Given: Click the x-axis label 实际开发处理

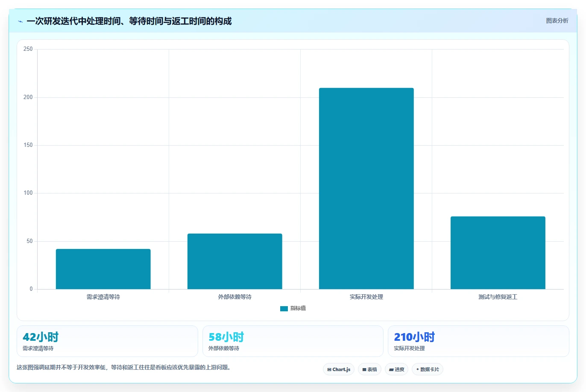Looking at the screenshot, I should tap(366, 297).
